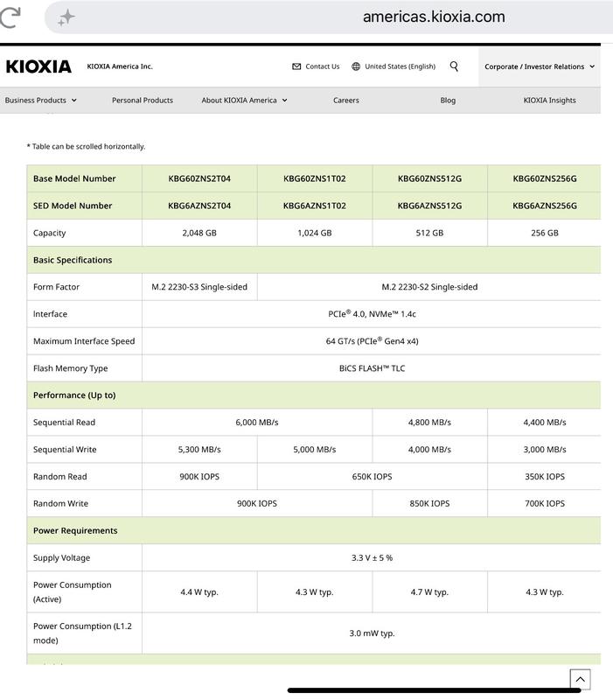The image size is (613, 700).
Task: Open Personal Products menu item
Action: pyautogui.click(x=143, y=101)
